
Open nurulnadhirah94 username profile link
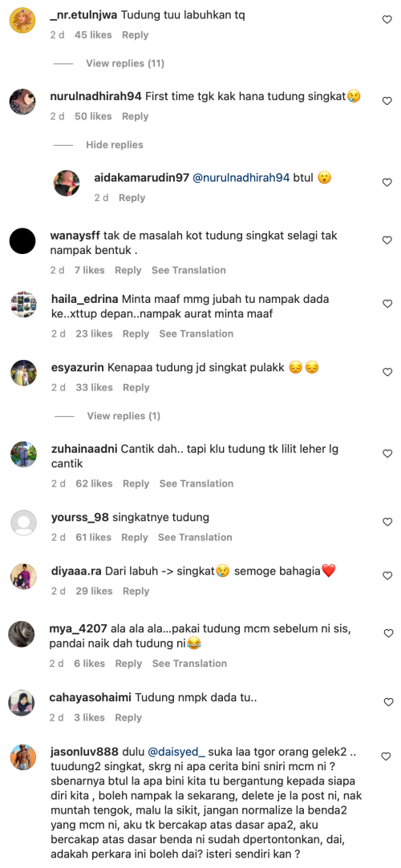pos(95,97)
